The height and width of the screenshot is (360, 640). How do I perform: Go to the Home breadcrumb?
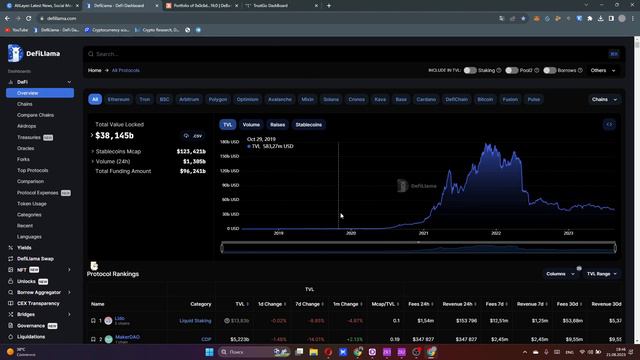pos(95,70)
